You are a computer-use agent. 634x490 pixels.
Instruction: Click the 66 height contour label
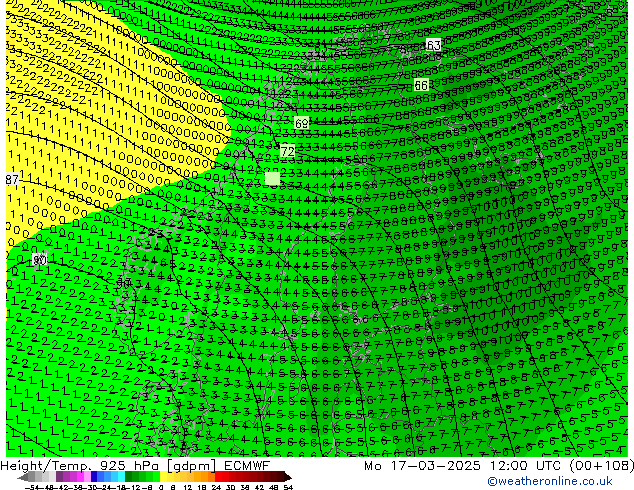[421, 85]
